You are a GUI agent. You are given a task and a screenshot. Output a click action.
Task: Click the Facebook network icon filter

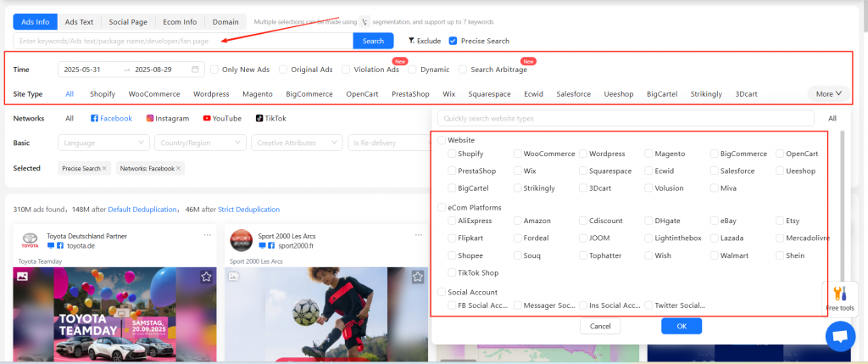(95, 119)
